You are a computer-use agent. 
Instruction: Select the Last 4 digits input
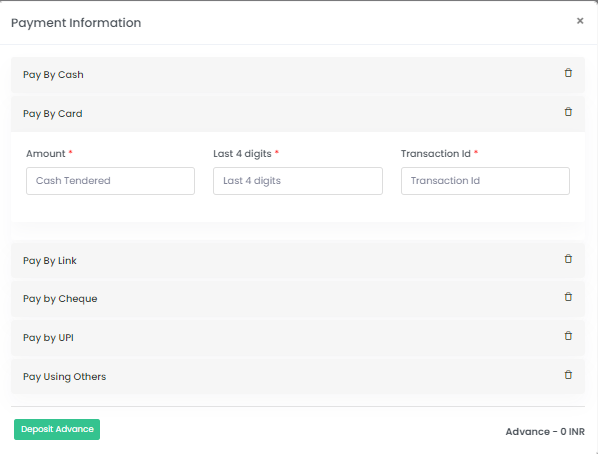tap(298, 181)
